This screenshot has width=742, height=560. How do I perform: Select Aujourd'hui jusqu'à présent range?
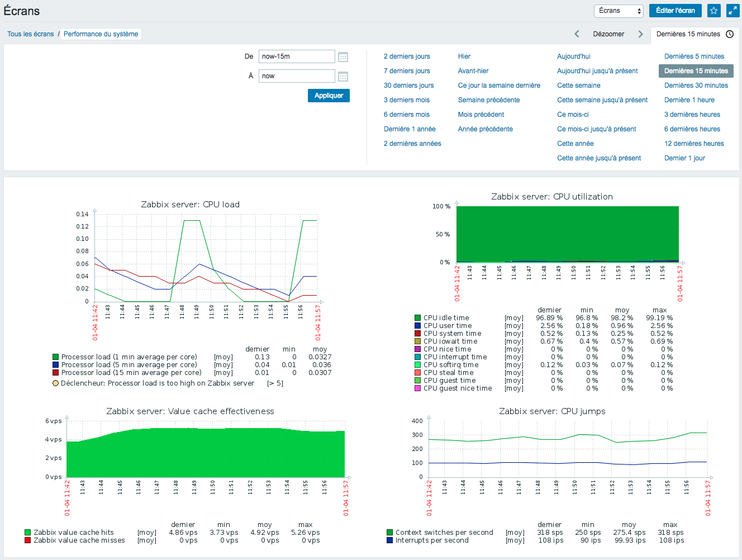click(597, 71)
